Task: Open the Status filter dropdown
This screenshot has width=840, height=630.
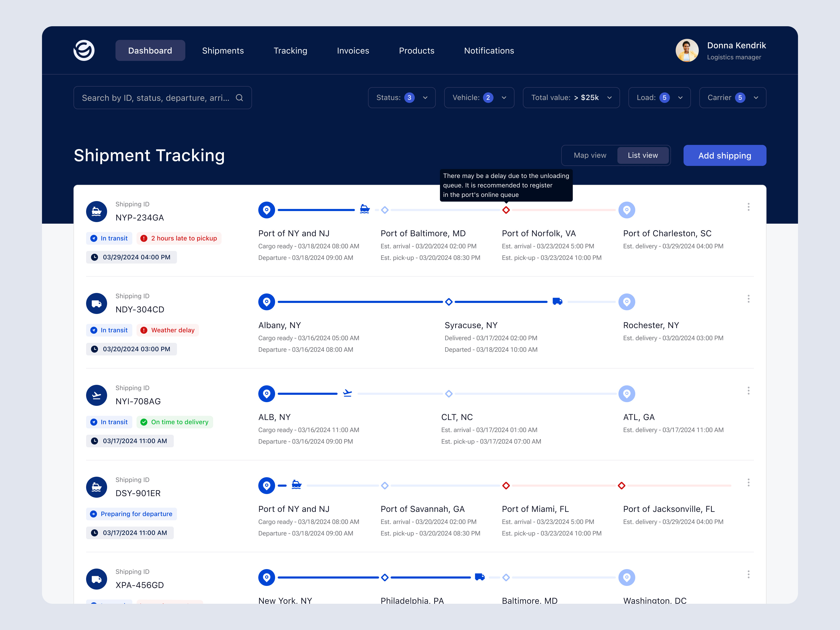Action: pos(401,98)
